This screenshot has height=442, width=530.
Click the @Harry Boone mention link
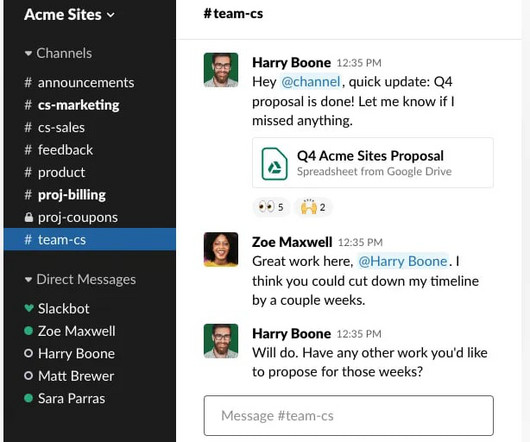(403, 261)
